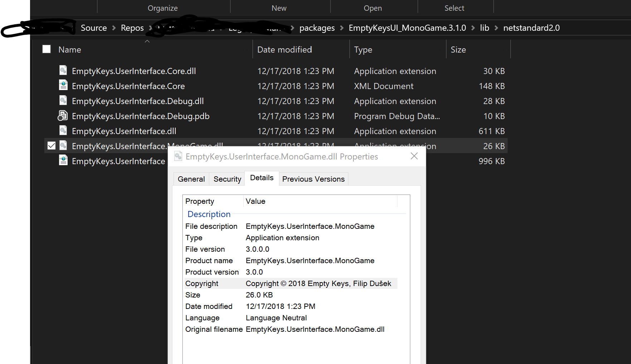The width and height of the screenshot is (631, 364).
Task: Click the debug data icon beside EmptyKeys.UserInterface.Debug.pdb
Action: pos(63,115)
